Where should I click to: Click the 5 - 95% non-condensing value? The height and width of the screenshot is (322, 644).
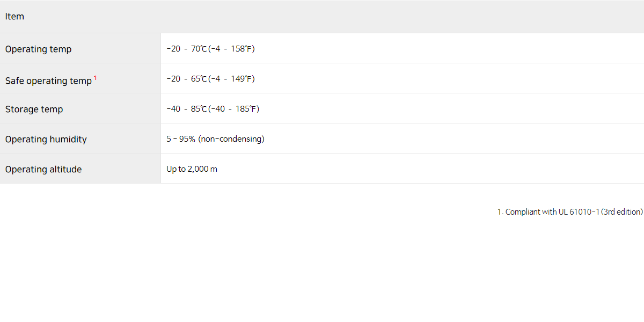click(x=215, y=139)
